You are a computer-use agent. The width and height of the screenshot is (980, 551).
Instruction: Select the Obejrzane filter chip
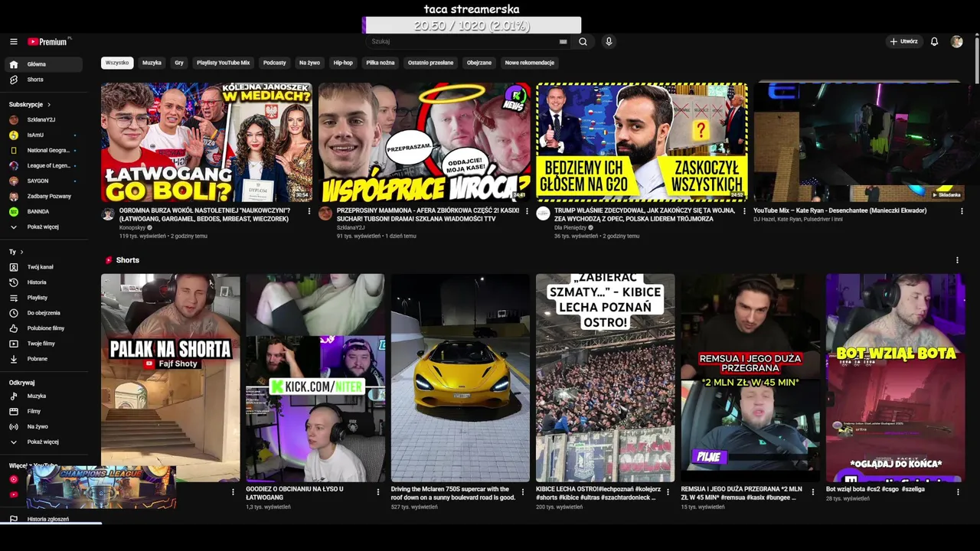coord(479,63)
